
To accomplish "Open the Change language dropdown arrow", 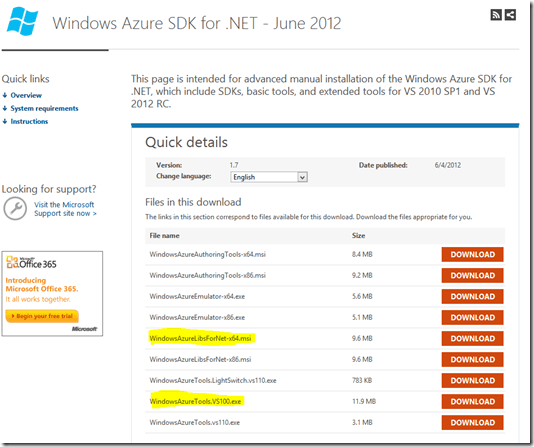I will 302,177.
